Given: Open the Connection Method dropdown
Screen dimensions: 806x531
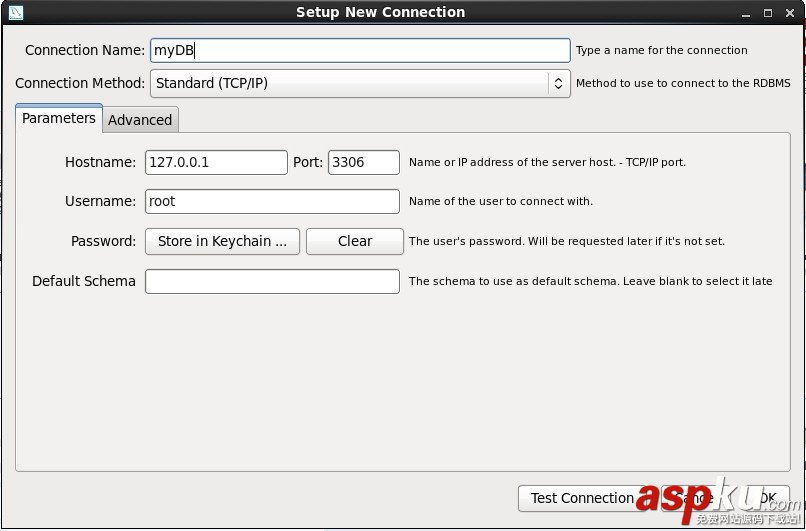Looking at the screenshot, I should pos(360,83).
